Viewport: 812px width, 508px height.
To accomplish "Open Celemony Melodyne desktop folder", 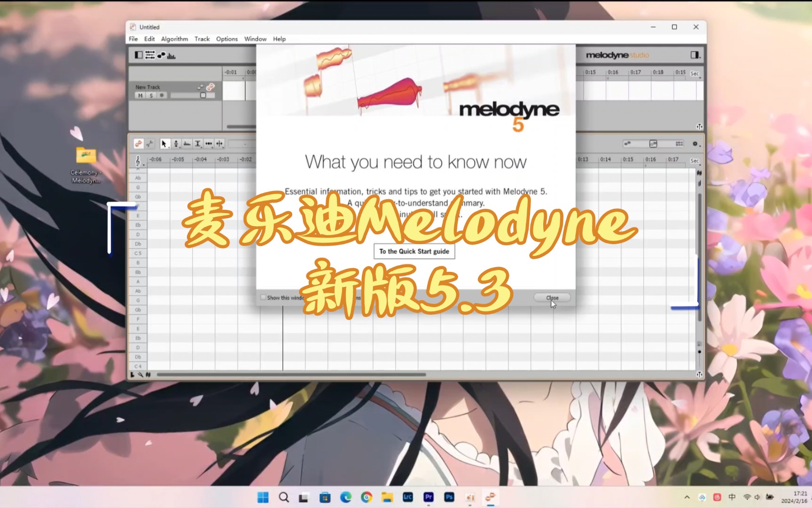I will (86, 165).
